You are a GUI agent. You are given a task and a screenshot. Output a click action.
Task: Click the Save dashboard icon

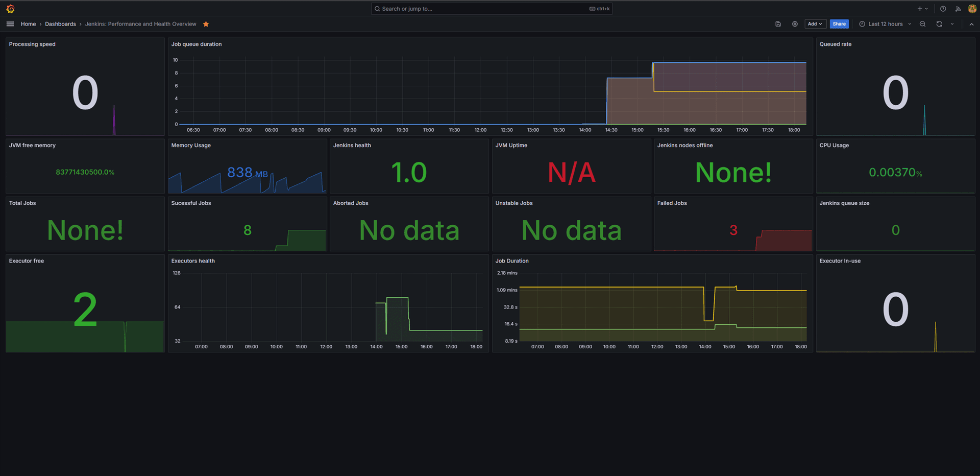(778, 24)
